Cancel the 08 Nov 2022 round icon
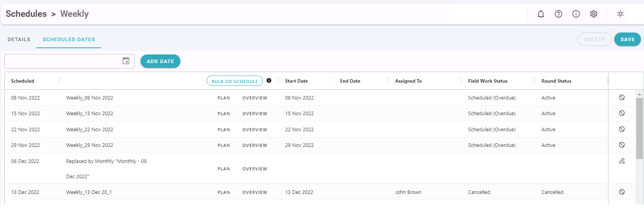The height and width of the screenshot is (208, 644). [622, 98]
